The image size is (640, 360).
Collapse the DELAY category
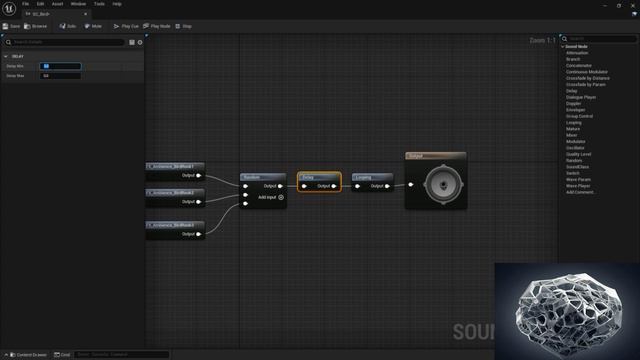pyautogui.click(x=6, y=56)
